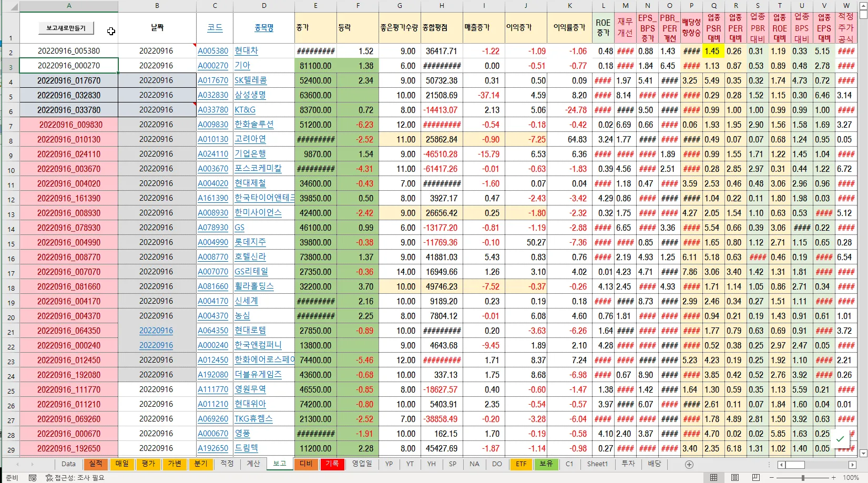868x483 pixels.
Task: Open the 신세계 stock link
Action: (246, 301)
